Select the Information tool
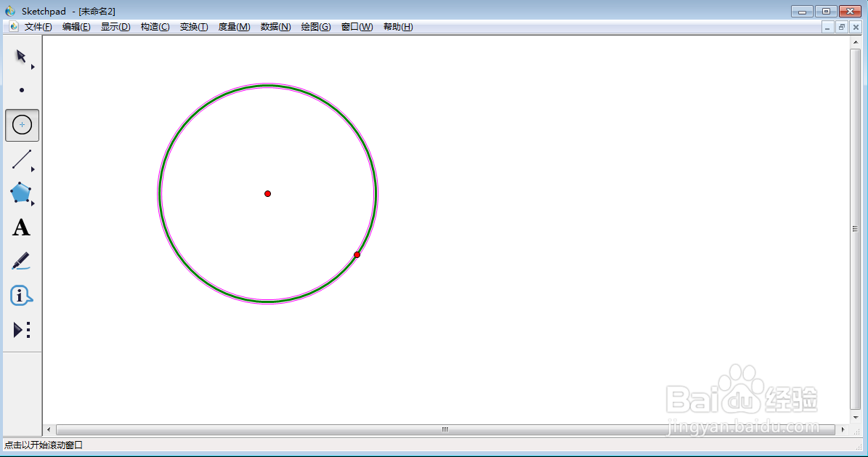 point(21,296)
